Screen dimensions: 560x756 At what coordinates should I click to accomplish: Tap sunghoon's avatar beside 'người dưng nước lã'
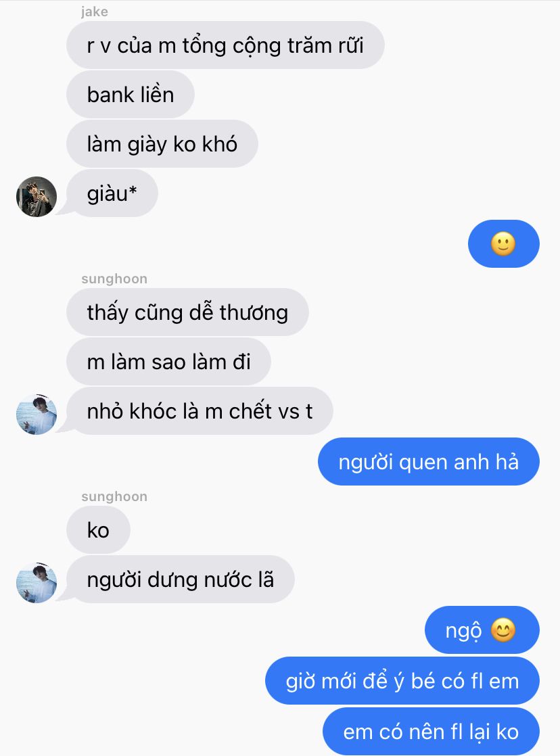point(37,583)
